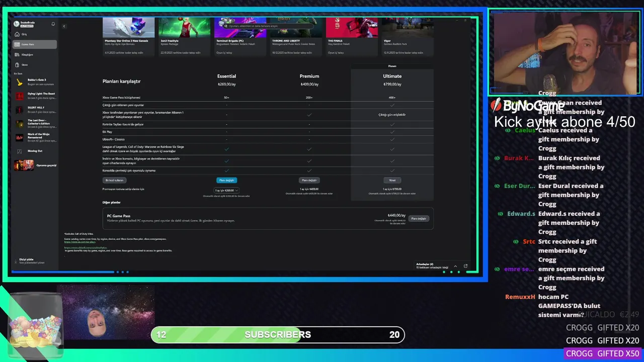Click the streamer webcam feed
This screenshot has height=362, width=644.
coord(565,52)
